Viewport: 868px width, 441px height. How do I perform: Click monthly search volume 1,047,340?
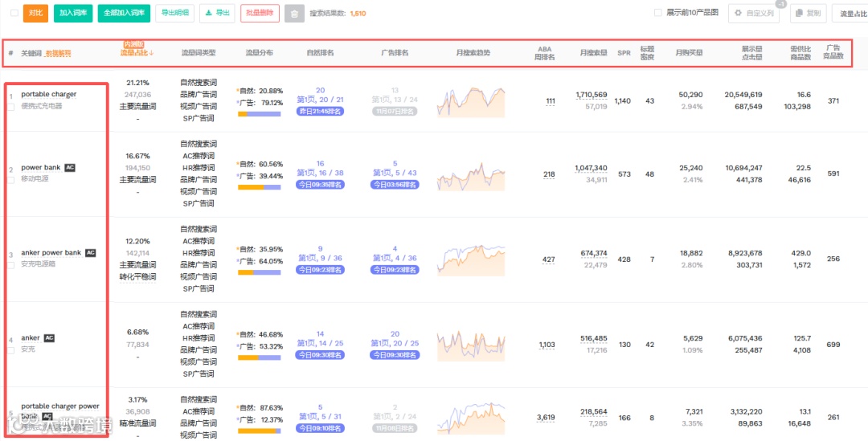(592, 168)
